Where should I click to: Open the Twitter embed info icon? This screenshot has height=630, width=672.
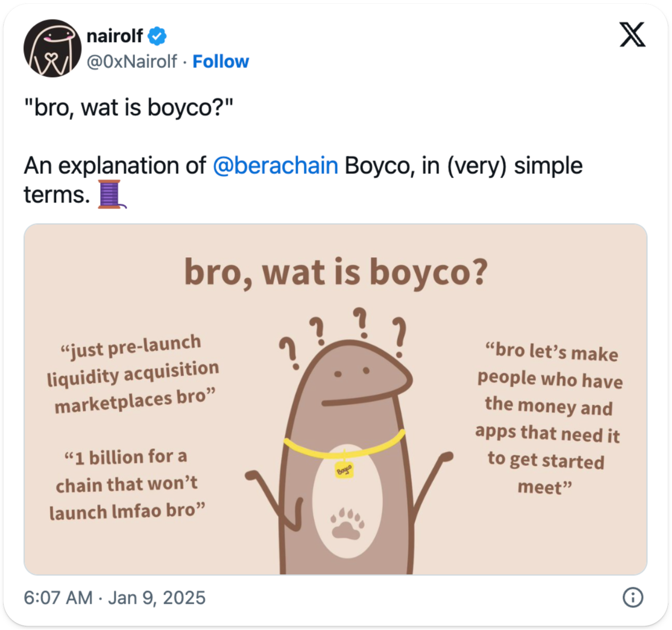(x=633, y=597)
